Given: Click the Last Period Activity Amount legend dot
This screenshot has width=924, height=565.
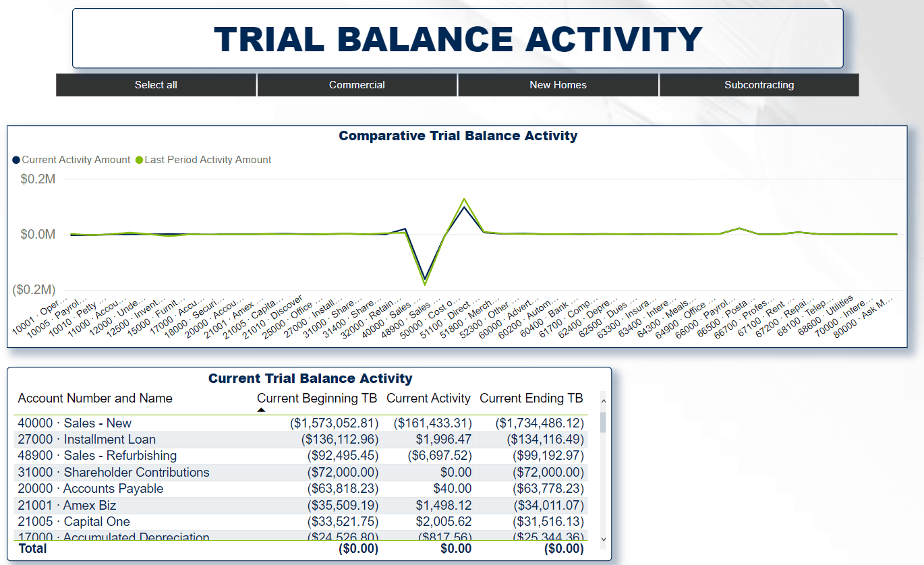Looking at the screenshot, I should click(x=139, y=160).
